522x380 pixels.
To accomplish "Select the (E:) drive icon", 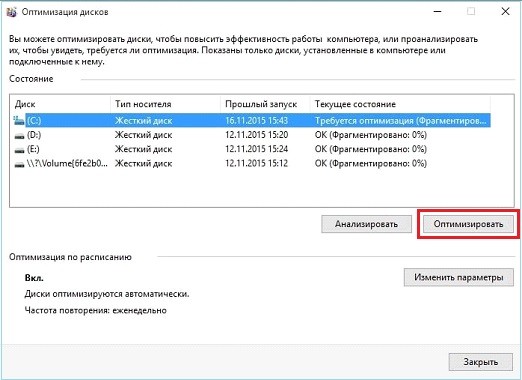I will 19,150.
